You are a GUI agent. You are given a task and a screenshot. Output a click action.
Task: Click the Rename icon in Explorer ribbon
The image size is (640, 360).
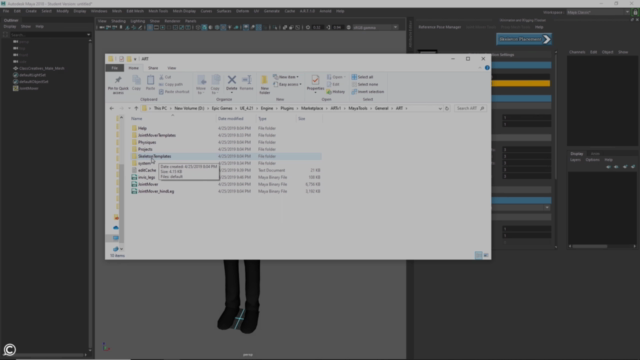tap(247, 80)
